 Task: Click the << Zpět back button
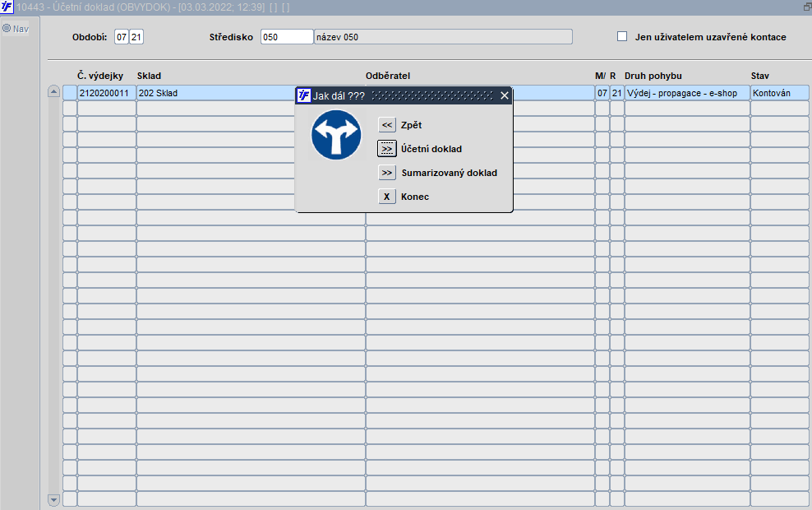point(387,125)
